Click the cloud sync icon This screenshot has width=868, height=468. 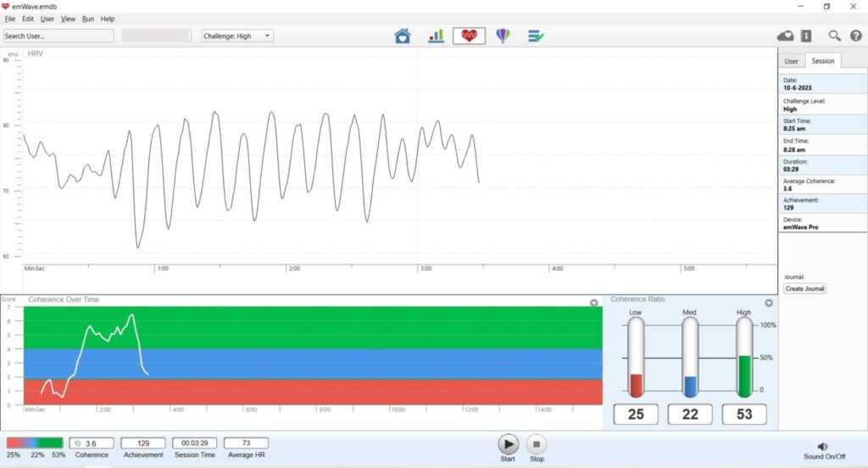[786, 36]
